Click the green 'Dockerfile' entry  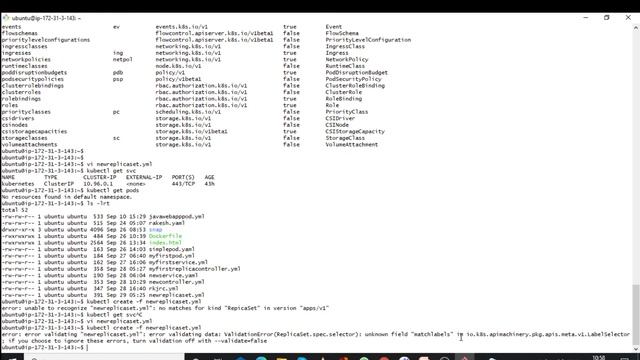point(165,236)
